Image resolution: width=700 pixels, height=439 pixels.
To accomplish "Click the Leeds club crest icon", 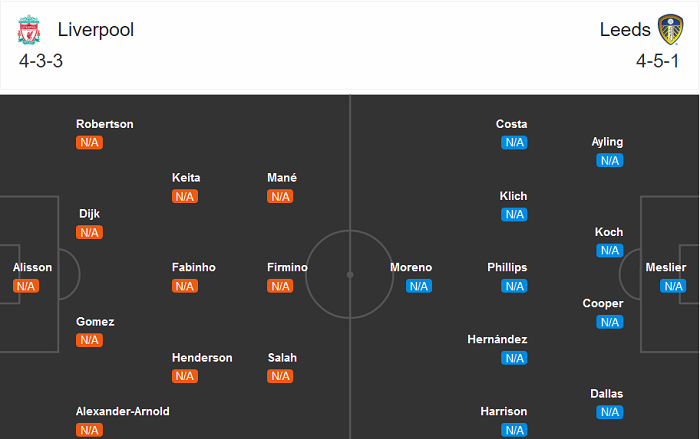I will point(669,30).
